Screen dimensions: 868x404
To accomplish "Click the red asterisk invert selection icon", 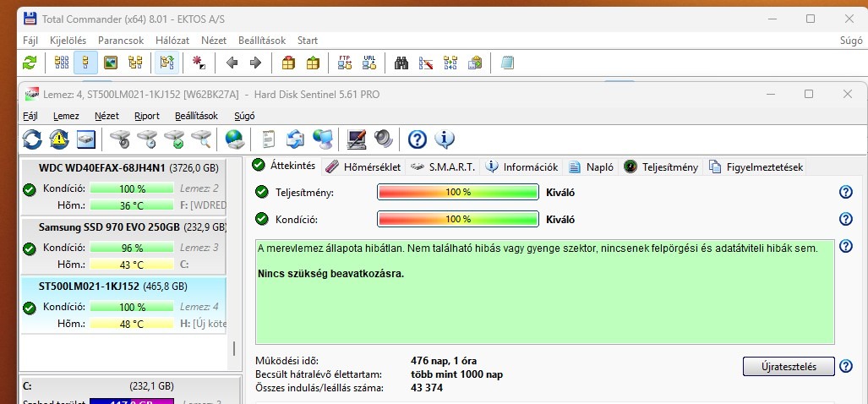I will click(199, 63).
